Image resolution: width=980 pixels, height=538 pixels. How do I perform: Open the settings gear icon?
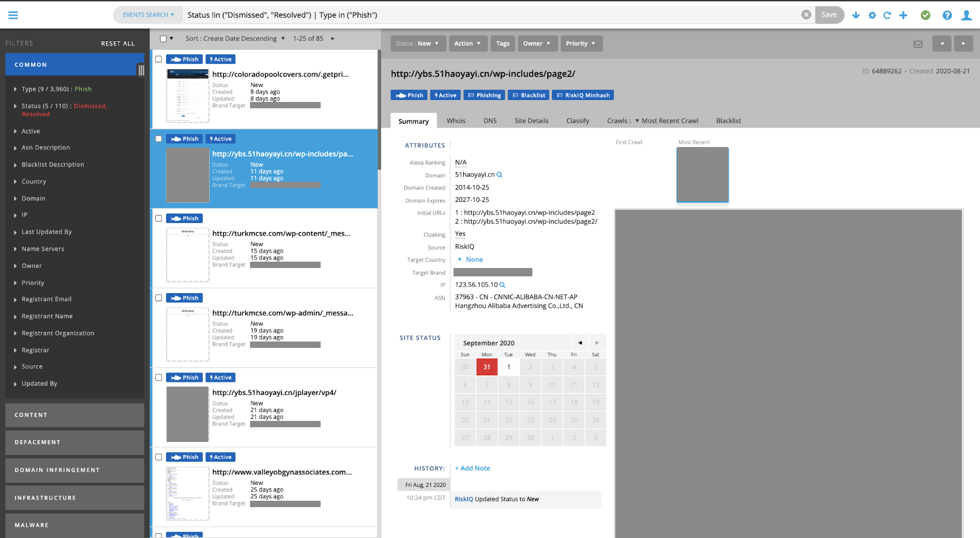pyautogui.click(x=872, y=15)
